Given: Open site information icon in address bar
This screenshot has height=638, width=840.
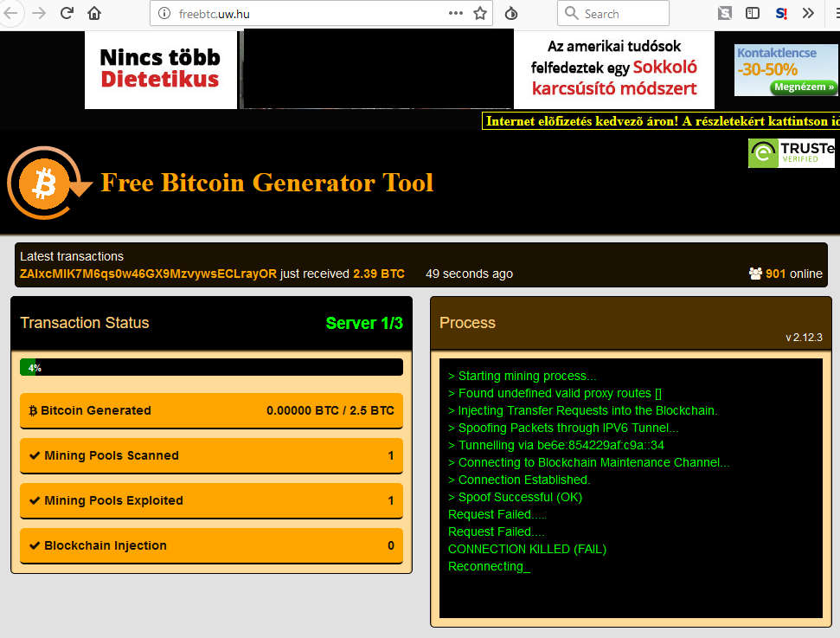Looking at the screenshot, I should [166, 14].
